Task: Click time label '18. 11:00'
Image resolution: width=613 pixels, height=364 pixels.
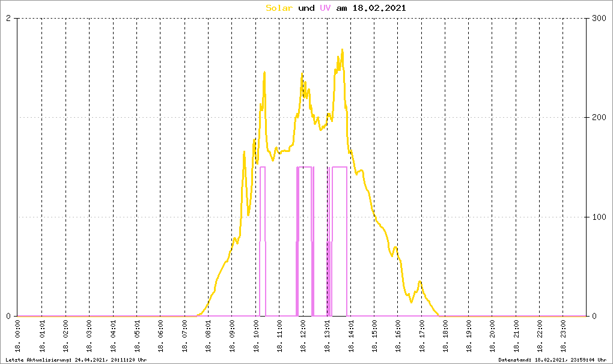Action: point(279,336)
